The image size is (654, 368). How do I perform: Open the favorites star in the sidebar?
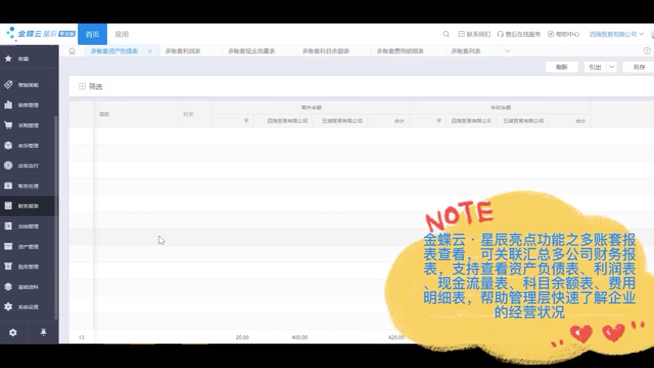[x=8, y=58]
